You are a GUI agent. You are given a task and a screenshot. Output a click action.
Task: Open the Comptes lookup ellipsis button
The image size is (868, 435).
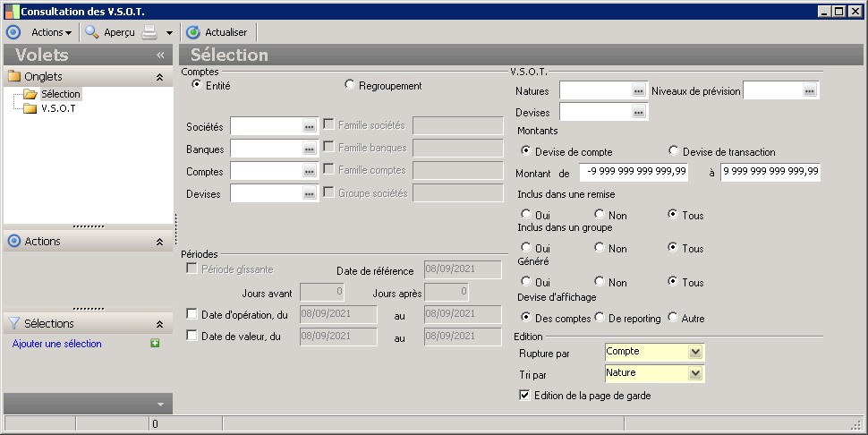310,172
